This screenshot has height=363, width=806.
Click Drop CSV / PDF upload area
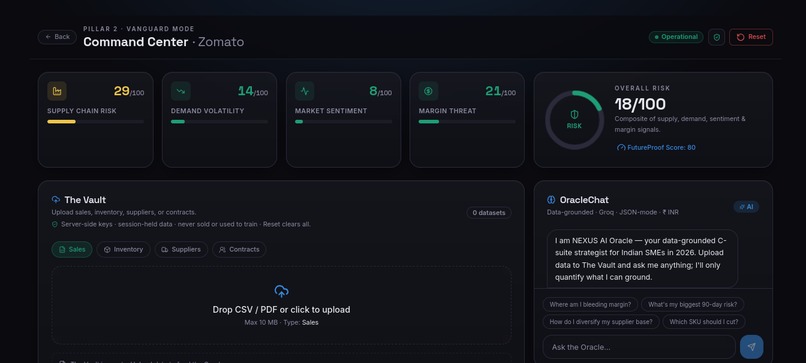tap(281, 305)
